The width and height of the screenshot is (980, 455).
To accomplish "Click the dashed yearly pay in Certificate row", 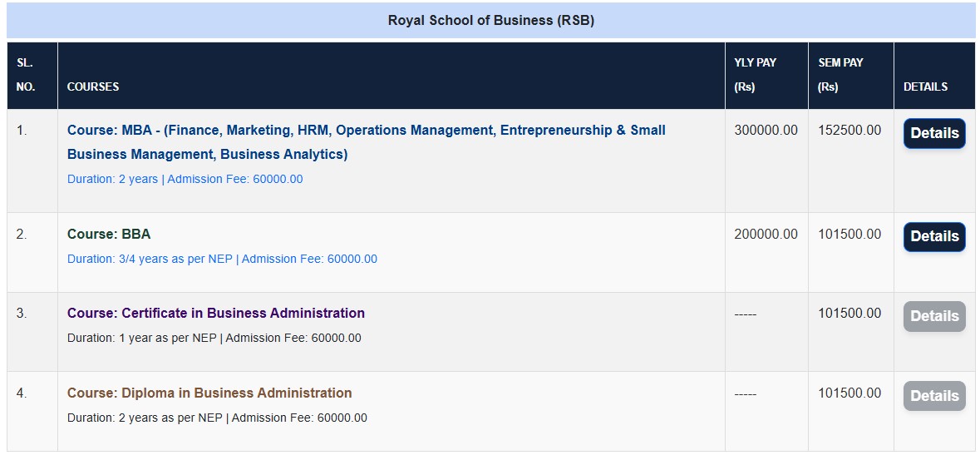I will pos(745,314).
